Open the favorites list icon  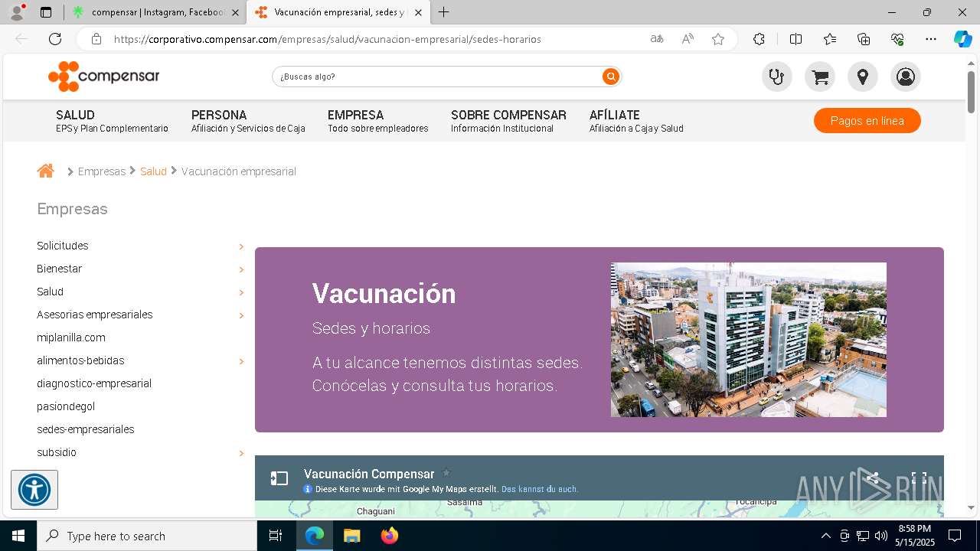click(x=830, y=39)
